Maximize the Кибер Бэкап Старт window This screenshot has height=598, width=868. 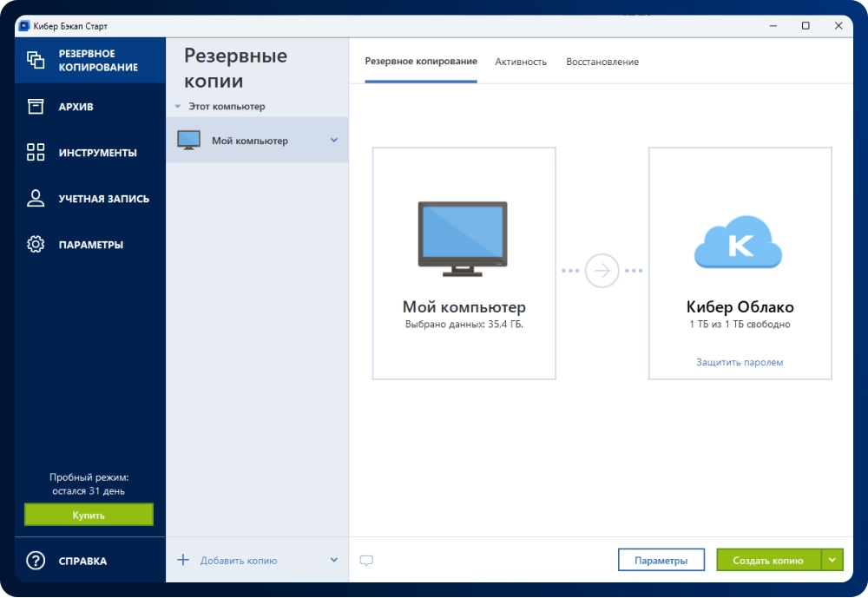click(x=806, y=25)
